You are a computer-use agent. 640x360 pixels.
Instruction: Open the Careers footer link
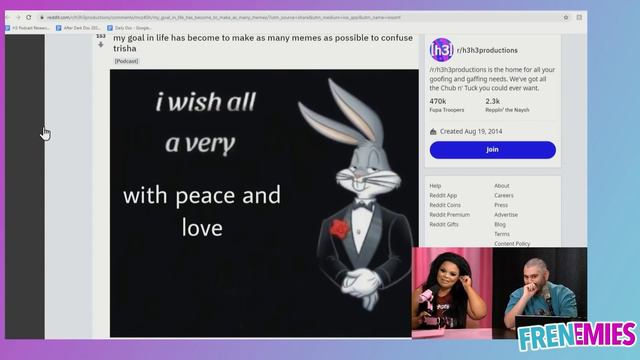tap(504, 196)
